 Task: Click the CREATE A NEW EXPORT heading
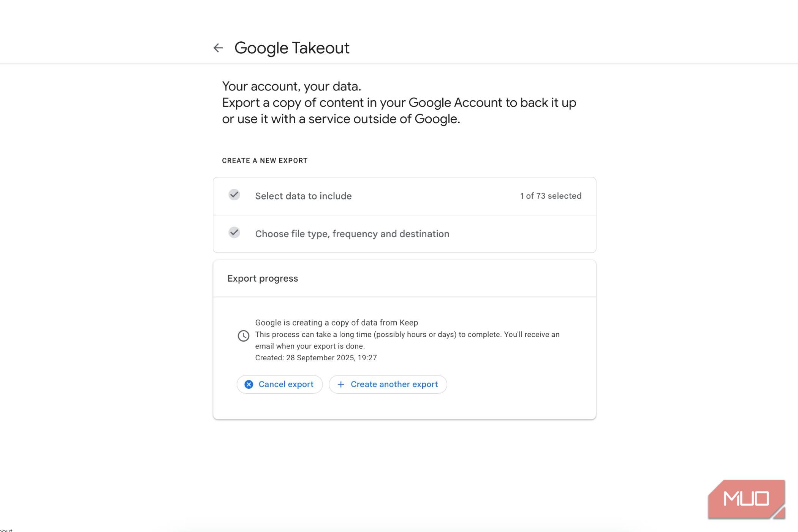(x=264, y=161)
